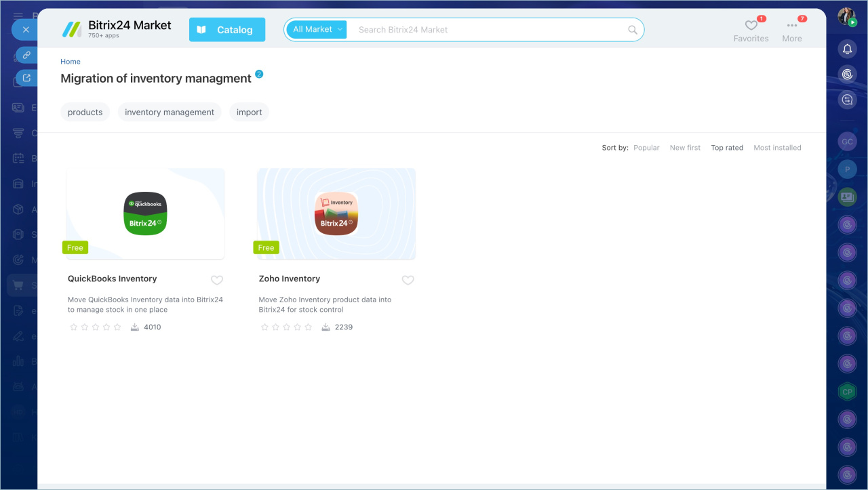Open the P chat avatar
The width and height of the screenshot is (868, 490).
(x=847, y=169)
